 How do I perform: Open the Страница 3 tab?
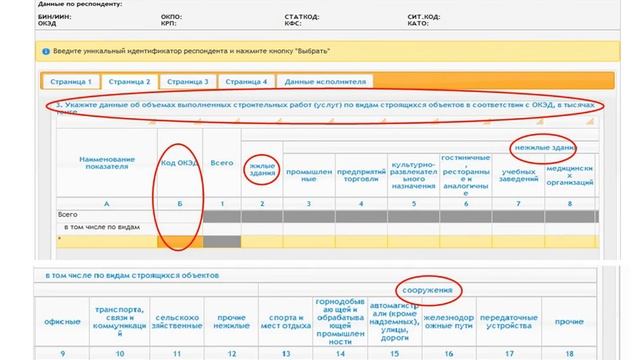[188, 82]
